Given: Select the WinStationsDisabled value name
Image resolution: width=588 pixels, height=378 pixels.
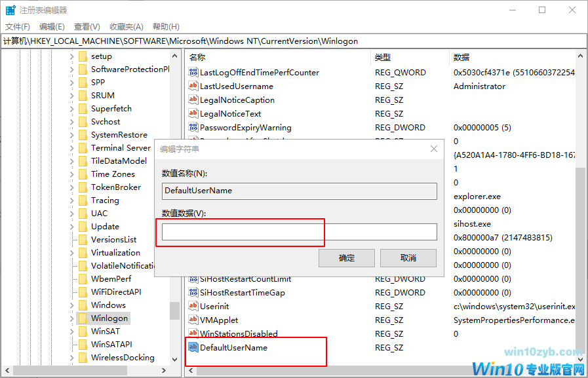Looking at the screenshot, I should (x=239, y=334).
